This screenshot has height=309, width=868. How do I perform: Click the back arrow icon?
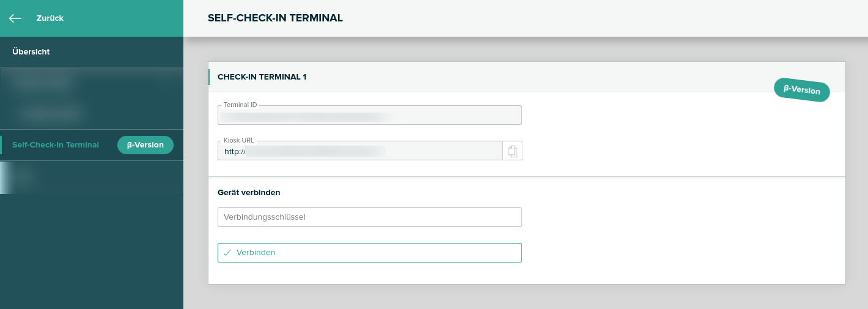[x=15, y=18]
